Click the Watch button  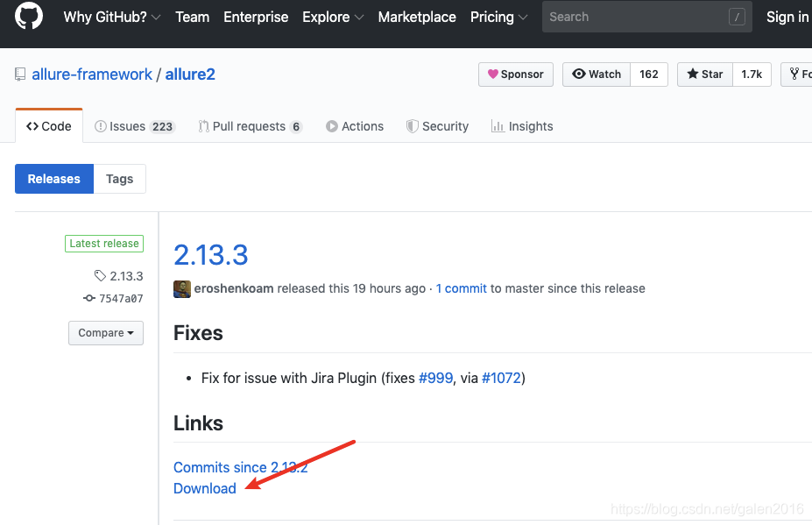click(x=597, y=74)
